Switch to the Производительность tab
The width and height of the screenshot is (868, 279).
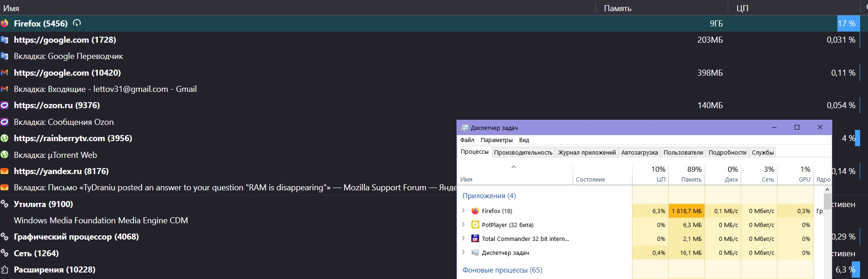pyautogui.click(x=523, y=152)
